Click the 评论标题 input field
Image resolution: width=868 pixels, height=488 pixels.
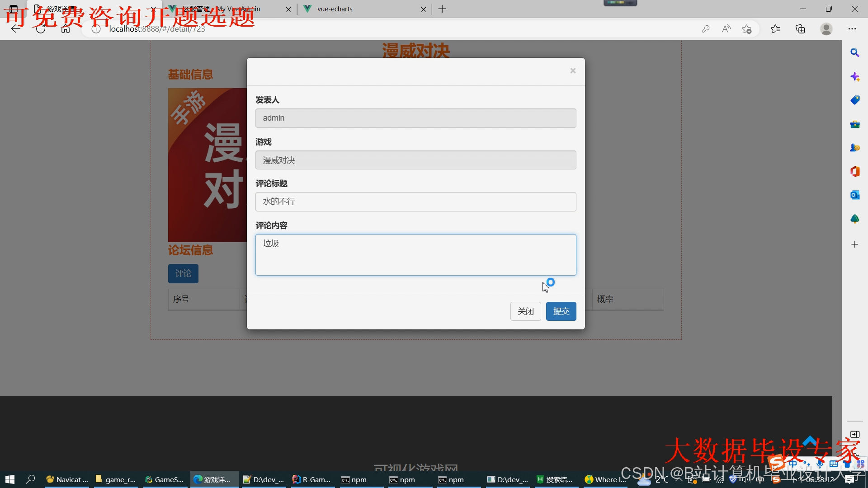(x=415, y=202)
